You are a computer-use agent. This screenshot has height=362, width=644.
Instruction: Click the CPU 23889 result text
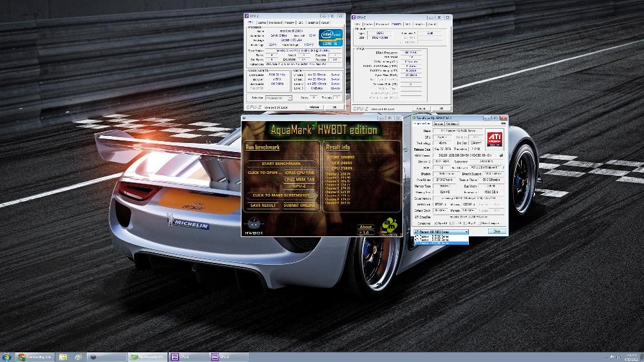tap(343, 168)
